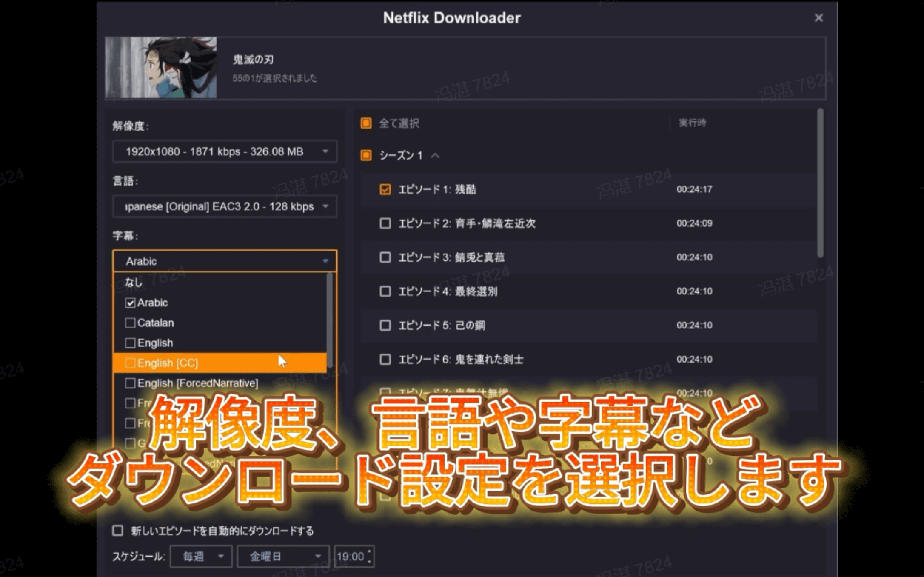Toggle シーズン 1 season checkbox

[x=366, y=155]
